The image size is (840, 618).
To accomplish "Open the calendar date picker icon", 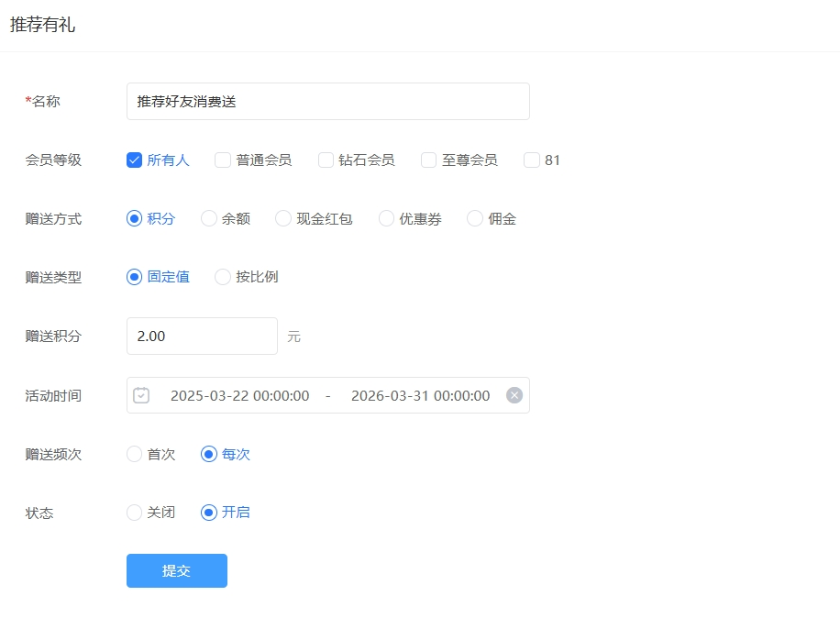I will (x=140, y=395).
